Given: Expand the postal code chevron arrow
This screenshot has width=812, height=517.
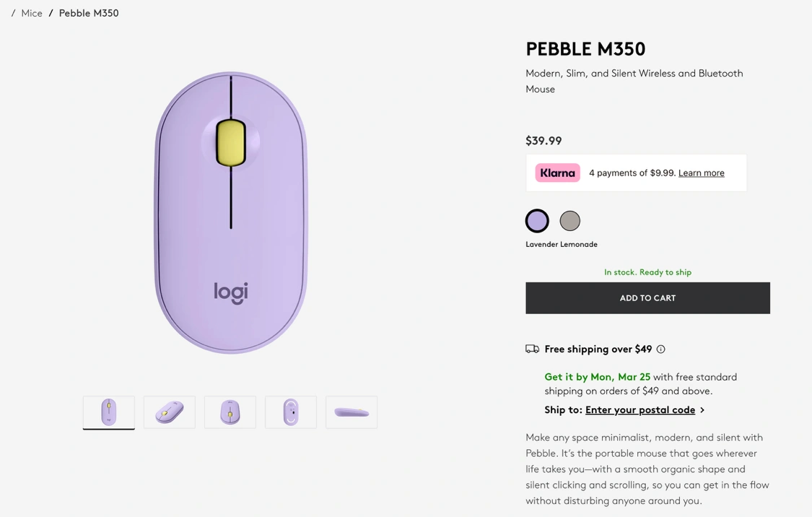Looking at the screenshot, I should (702, 410).
